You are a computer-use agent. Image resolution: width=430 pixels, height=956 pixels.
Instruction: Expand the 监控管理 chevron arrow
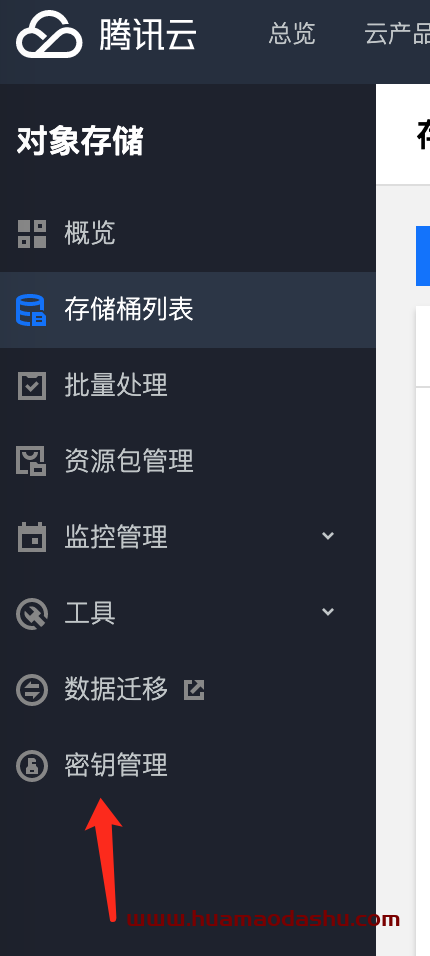coord(328,536)
